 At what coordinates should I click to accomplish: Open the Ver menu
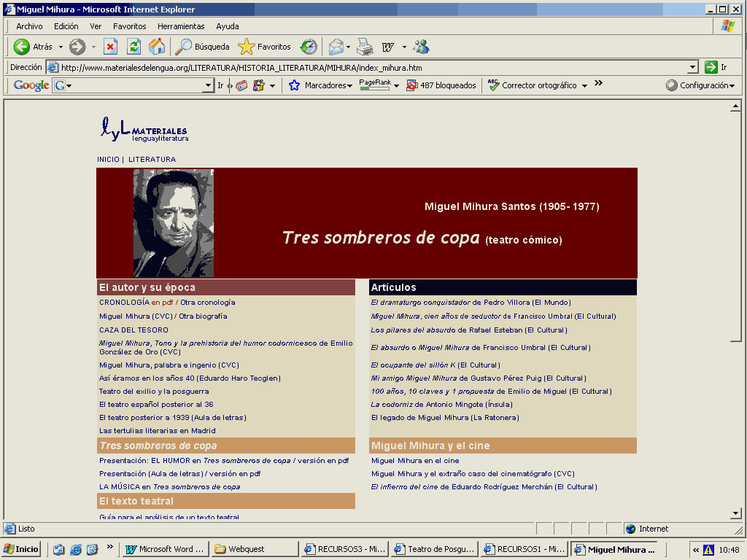pos(96,26)
